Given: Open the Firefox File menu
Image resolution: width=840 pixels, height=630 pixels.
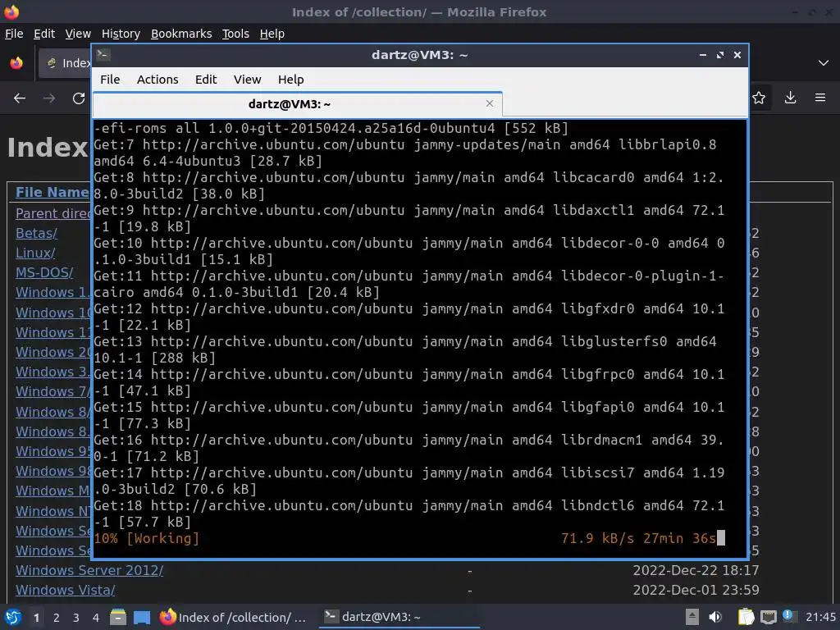Looking at the screenshot, I should 14,34.
